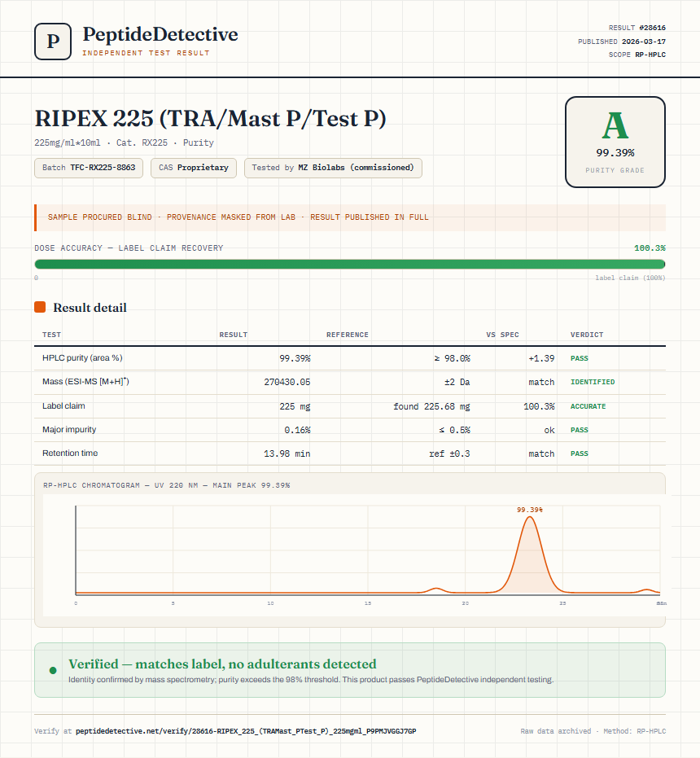Click the green dot in Verified banner
The image size is (700, 758).
point(53,670)
